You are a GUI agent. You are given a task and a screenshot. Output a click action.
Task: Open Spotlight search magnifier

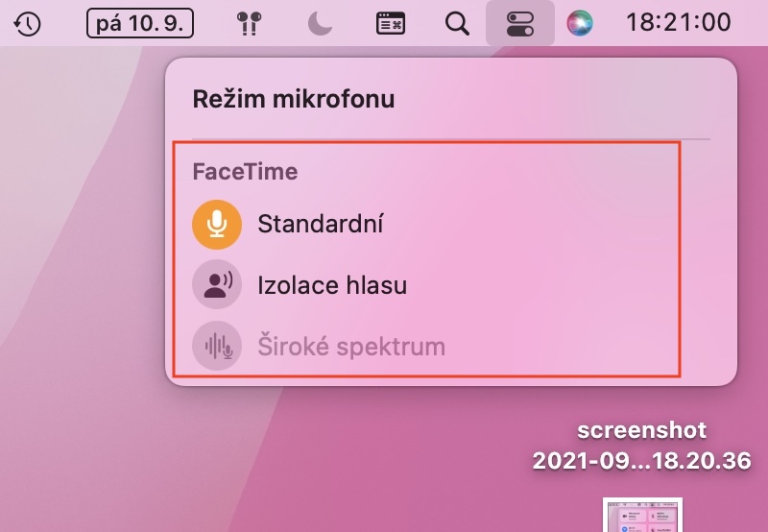tap(458, 23)
